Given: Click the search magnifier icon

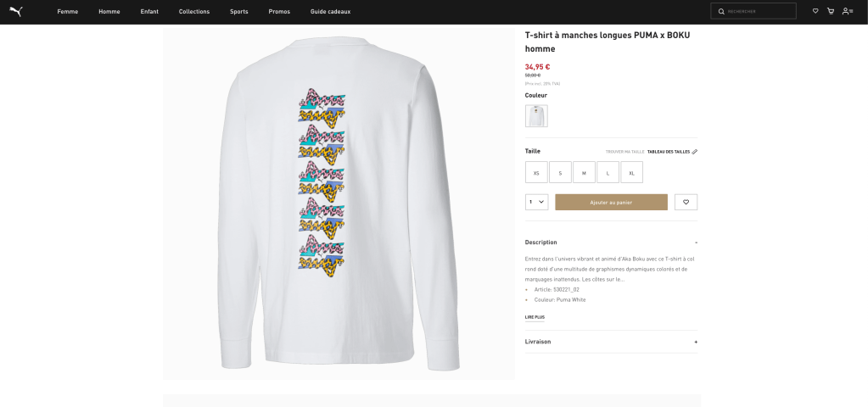Looking at the screenshot, I should click(x=721, y=11).
